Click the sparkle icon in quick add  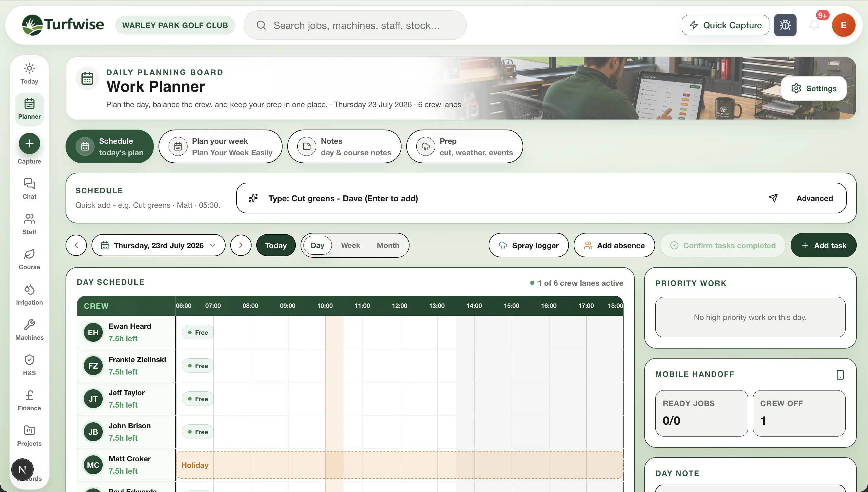click(253, 198)
